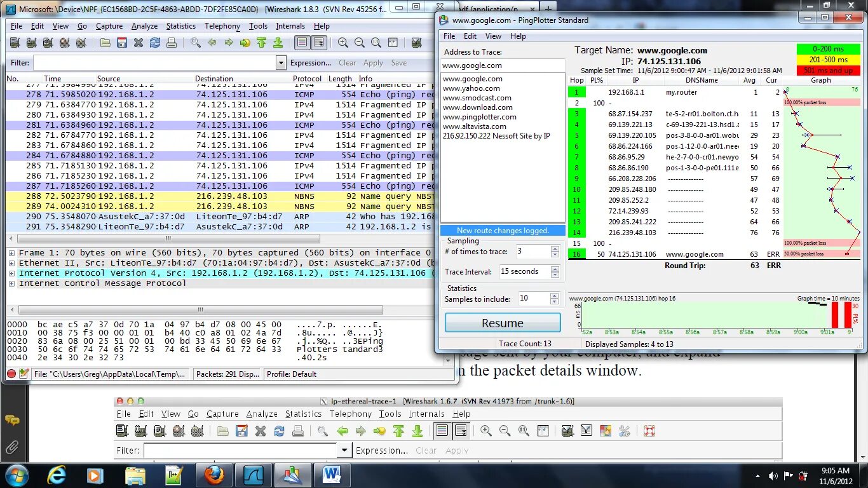Stop the running capture in Wireshark

point(64,43)
